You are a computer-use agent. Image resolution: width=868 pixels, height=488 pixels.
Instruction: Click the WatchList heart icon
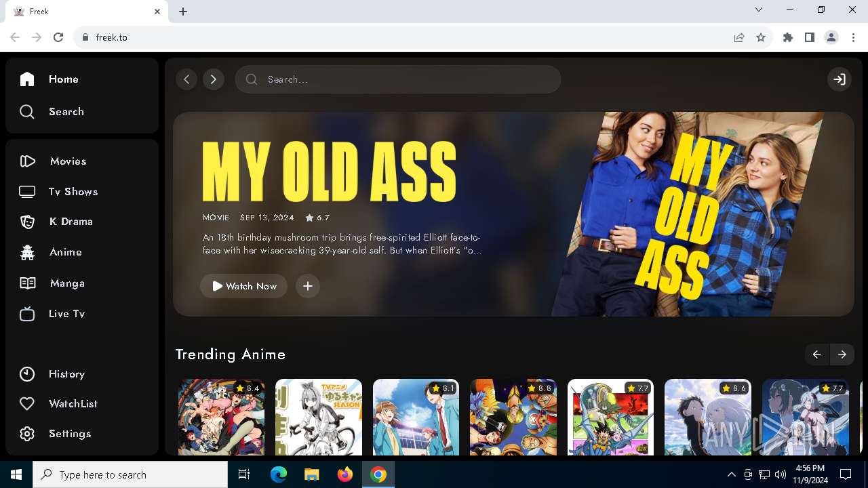[x=27, y=404]
